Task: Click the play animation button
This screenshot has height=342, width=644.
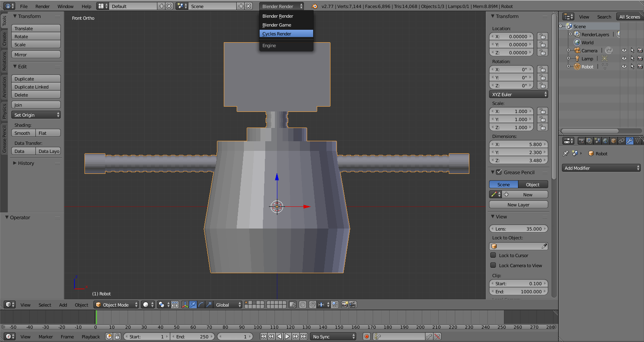Action: click(x=287, y=336)
